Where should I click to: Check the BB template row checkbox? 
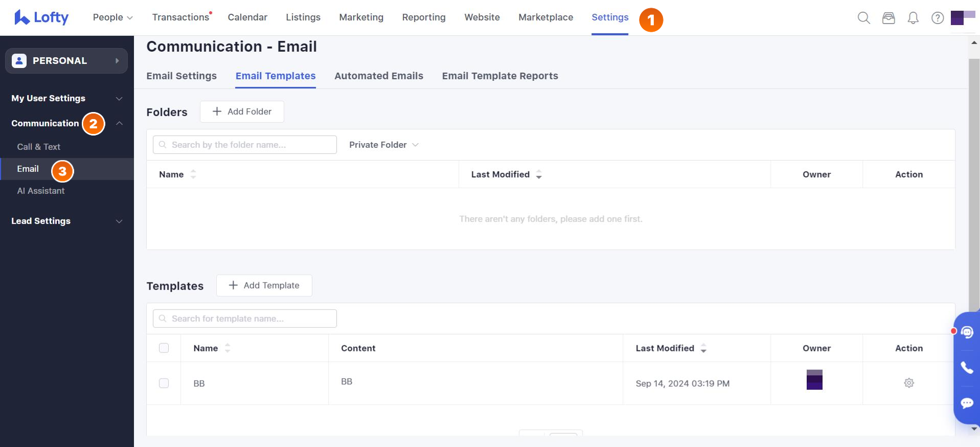(x=164, y=384)
